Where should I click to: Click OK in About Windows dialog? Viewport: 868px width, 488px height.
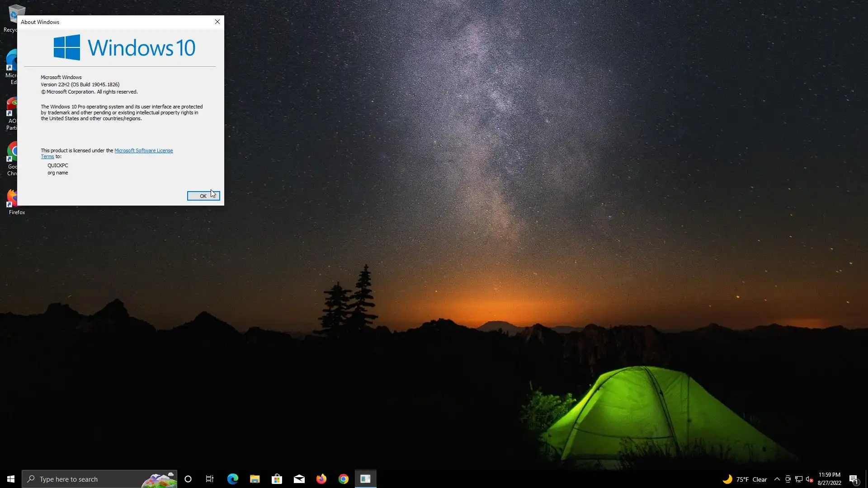pyautogui.click(x=203, y=196)
